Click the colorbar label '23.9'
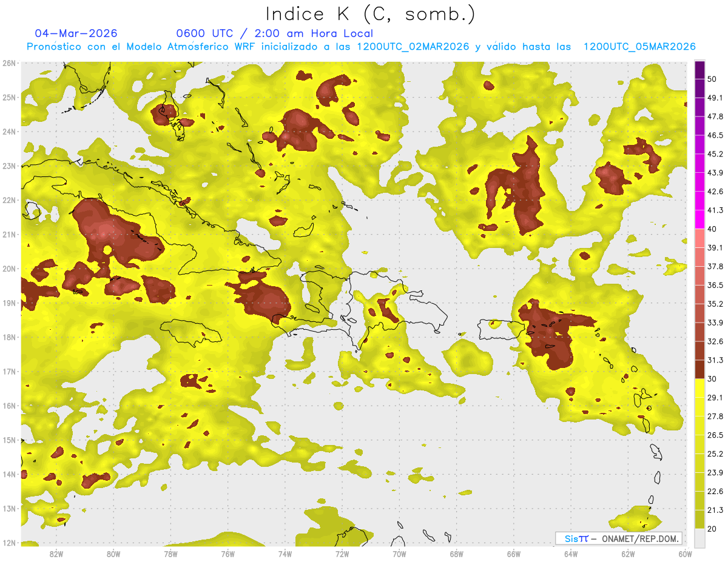728x562 pixels. [715, 473]
